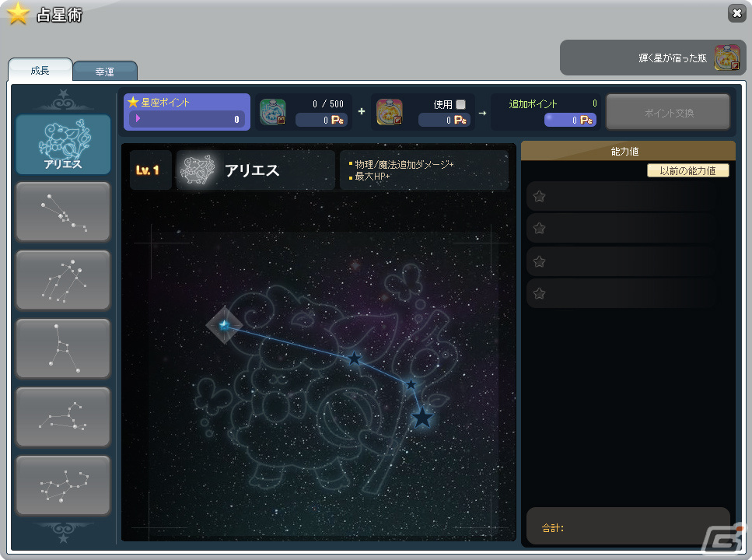Click the glowing blue star node in diamond
Image resolution: width=752 pixels, height=560 pixels.
224,325
